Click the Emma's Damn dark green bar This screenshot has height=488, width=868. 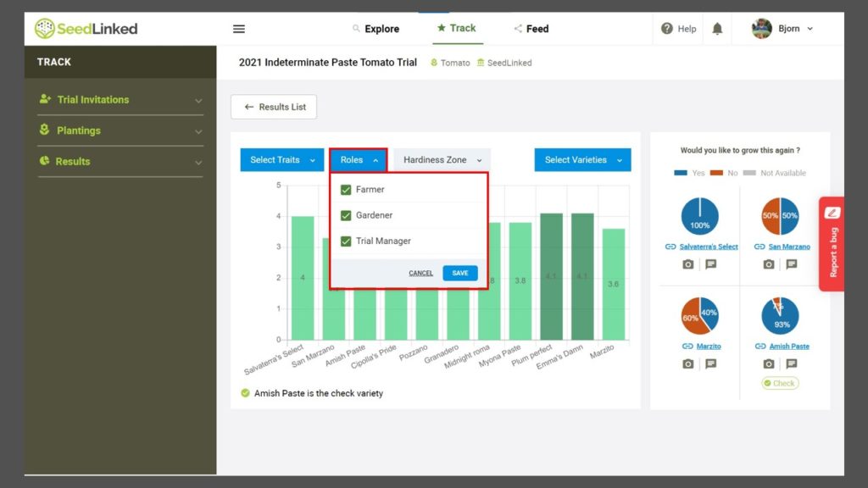tap(581, 277)
